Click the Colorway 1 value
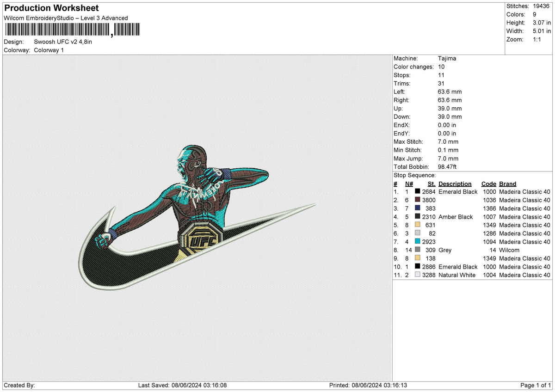Viewport: 555px width, 392px height. [x=49, y=50]
